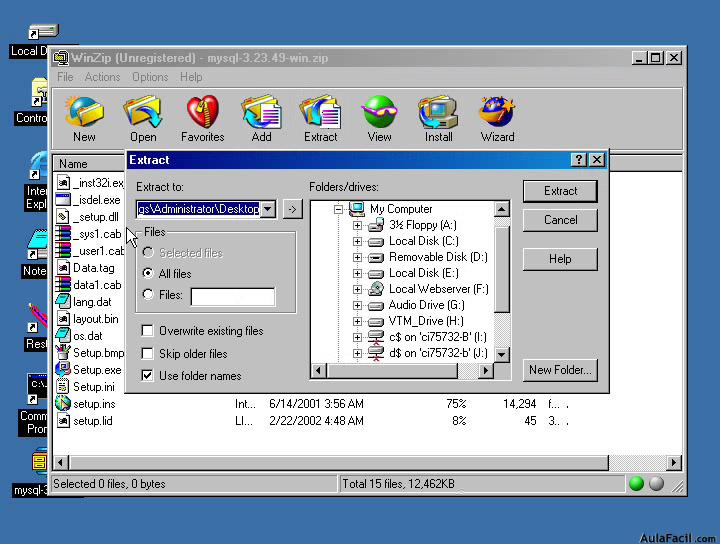Select layout.bin in the file list
The image size is (720, 544).
pos(96,319)
